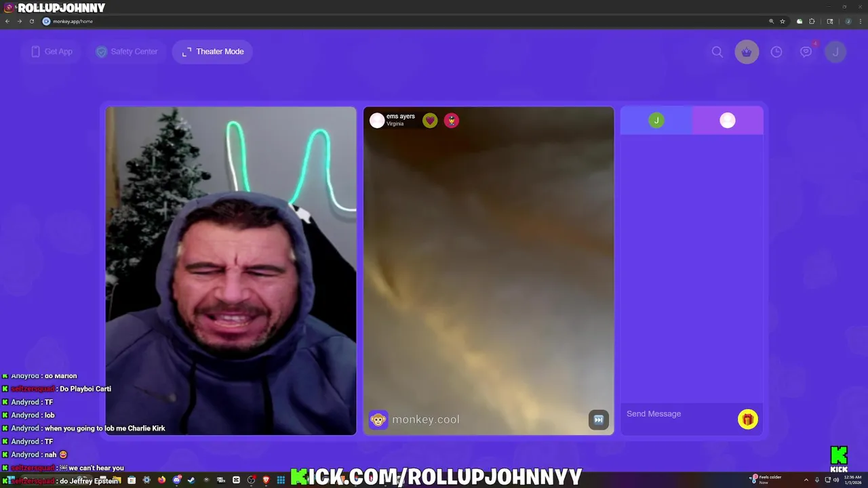The width and height of the screenshot is (868, 488).
Task: Go back in the browser
Action: [x=7, y=21]
